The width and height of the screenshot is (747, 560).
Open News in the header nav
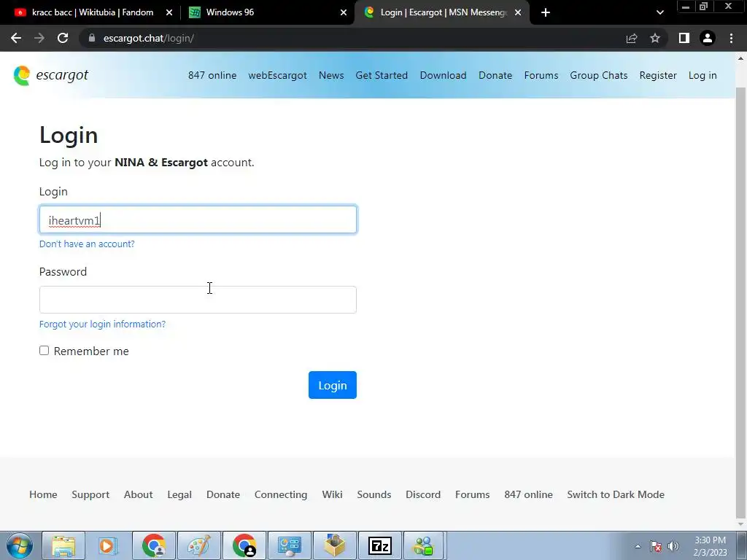coord(331,75)
